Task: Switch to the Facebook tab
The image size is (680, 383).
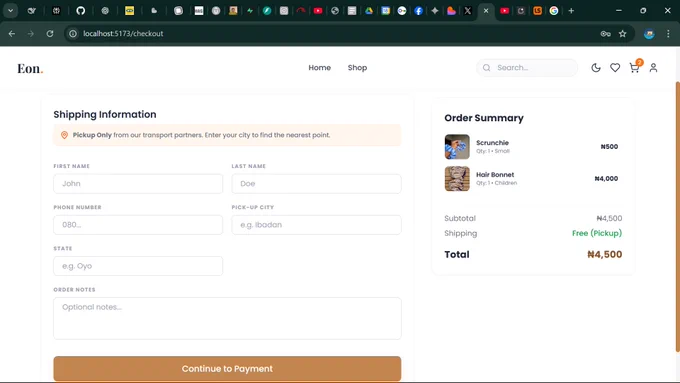Action: [x=418, y=11]
